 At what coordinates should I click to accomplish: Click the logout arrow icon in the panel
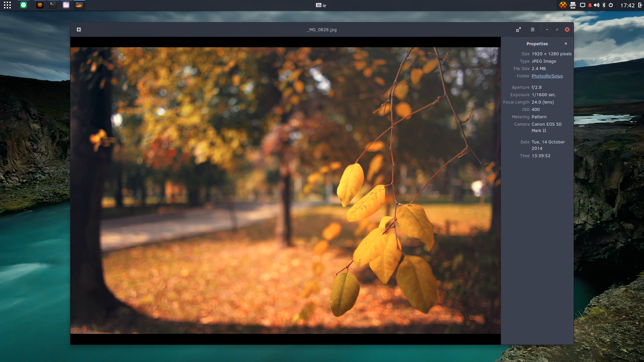tap(640, 5)
